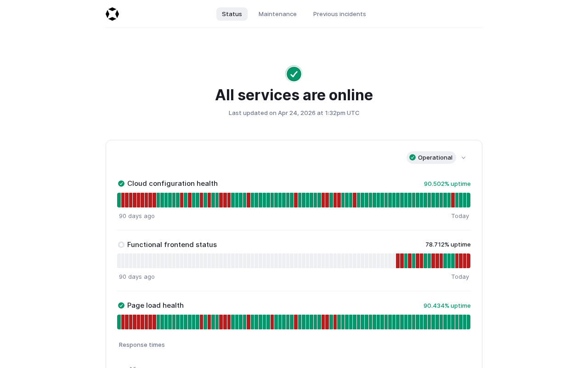Click the company logo icon
Screen dimensions: 588x368
[112, 14]
